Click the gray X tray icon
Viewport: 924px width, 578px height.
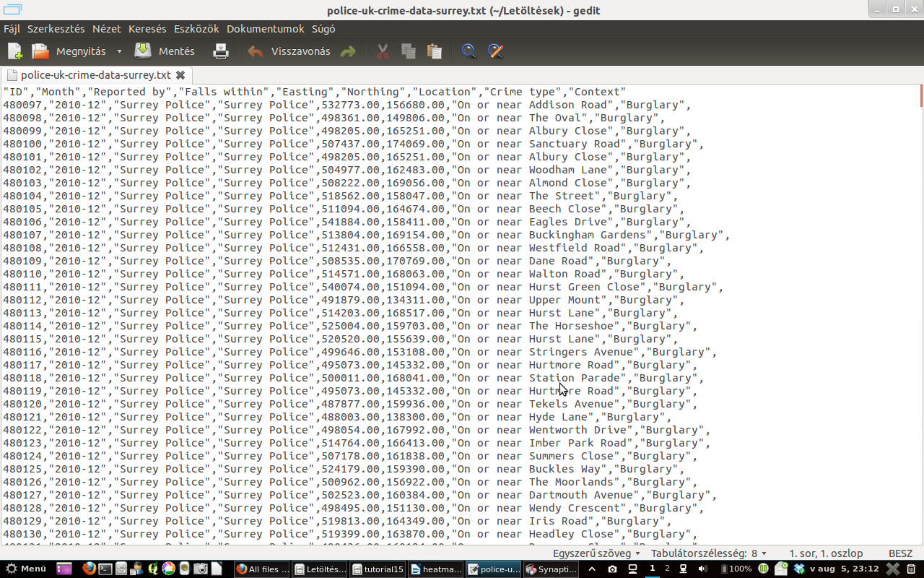(x=892, y=569)
